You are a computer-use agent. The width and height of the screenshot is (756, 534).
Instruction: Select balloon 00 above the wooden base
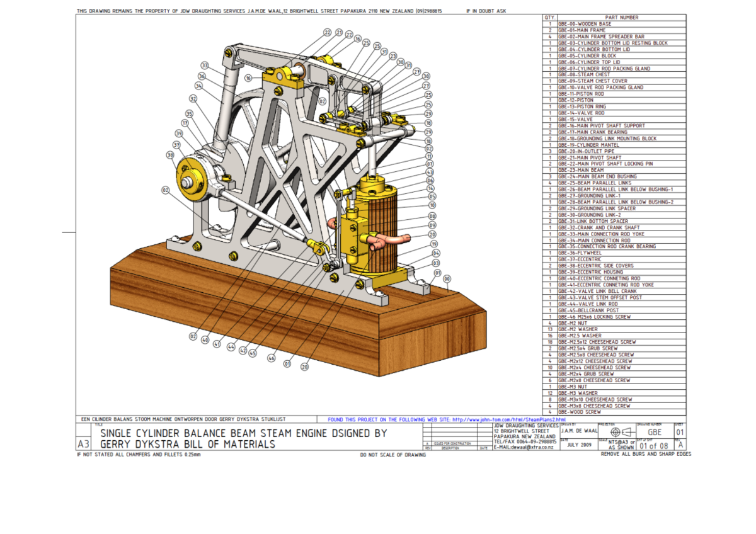click(x=447, y=278)
